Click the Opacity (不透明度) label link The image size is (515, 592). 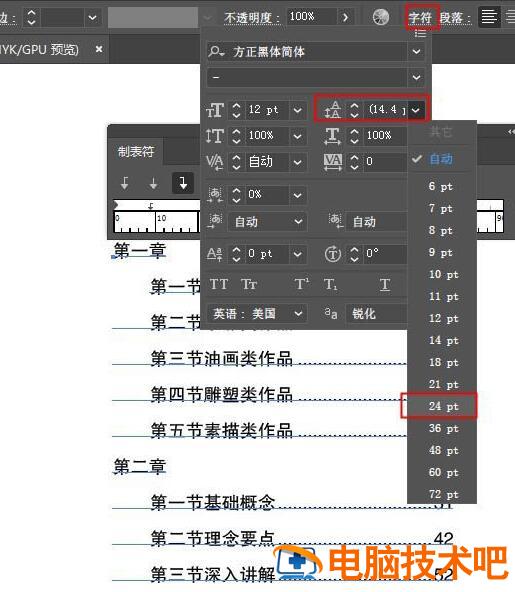click(252, 18)
